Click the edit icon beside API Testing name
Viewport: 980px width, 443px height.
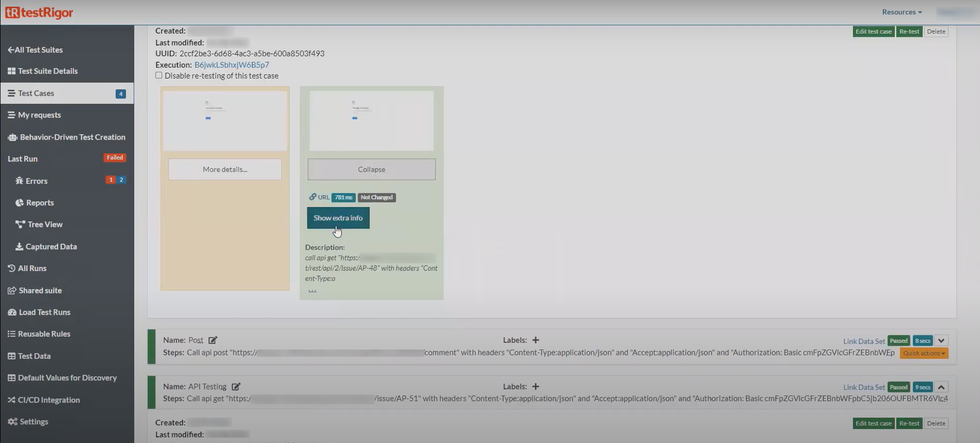tap(236, 387)
